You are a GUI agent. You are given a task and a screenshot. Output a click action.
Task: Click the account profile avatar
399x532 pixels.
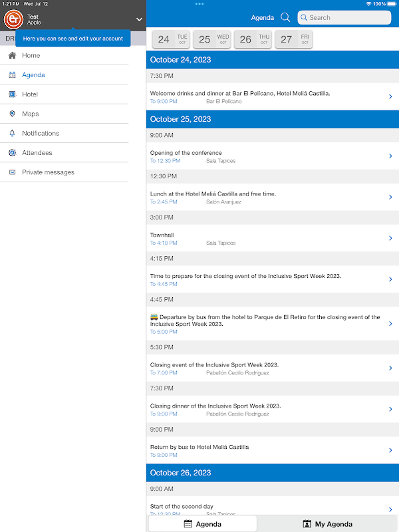(x=13, y=19)
